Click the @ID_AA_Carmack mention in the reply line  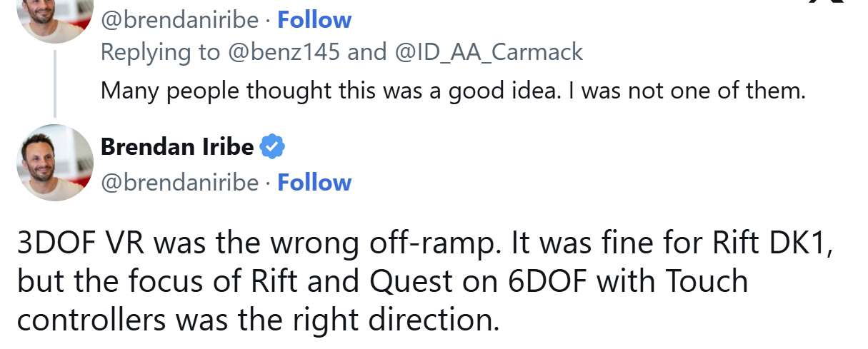[489, 52]
